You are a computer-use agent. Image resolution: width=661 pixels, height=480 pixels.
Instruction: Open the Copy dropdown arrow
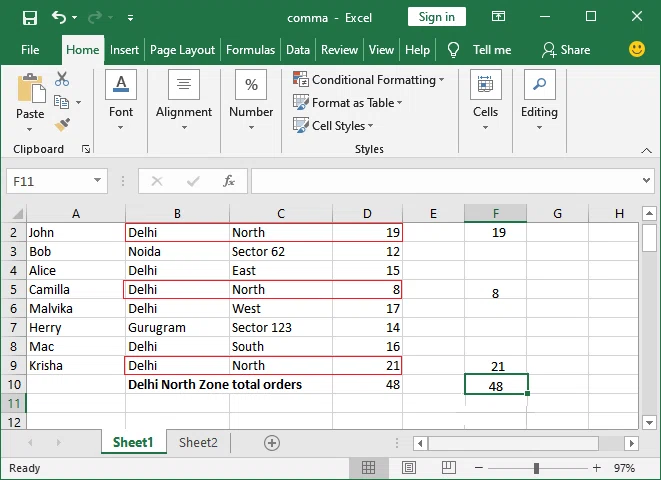point(79,102)
